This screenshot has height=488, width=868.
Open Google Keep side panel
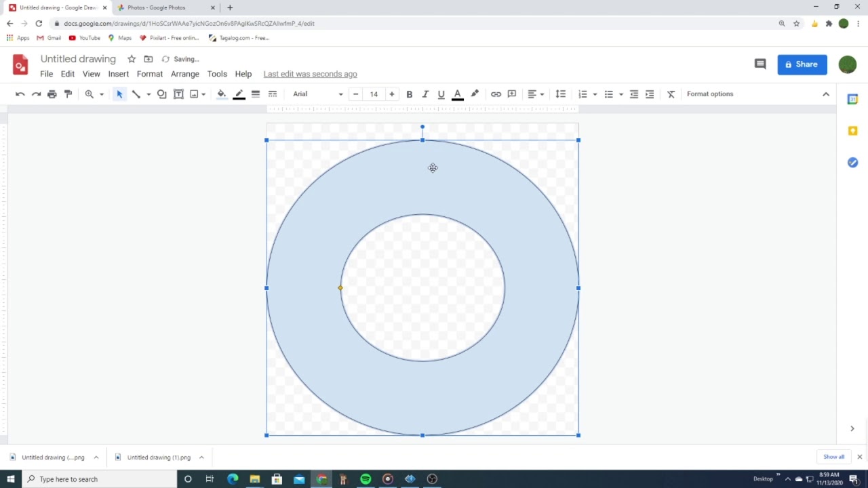853,131
